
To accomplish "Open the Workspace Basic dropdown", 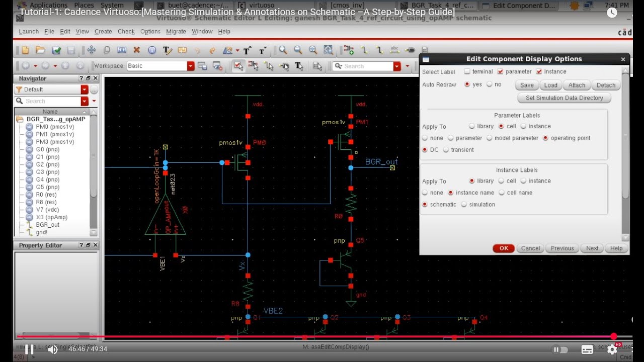I will tap(191, 66).
